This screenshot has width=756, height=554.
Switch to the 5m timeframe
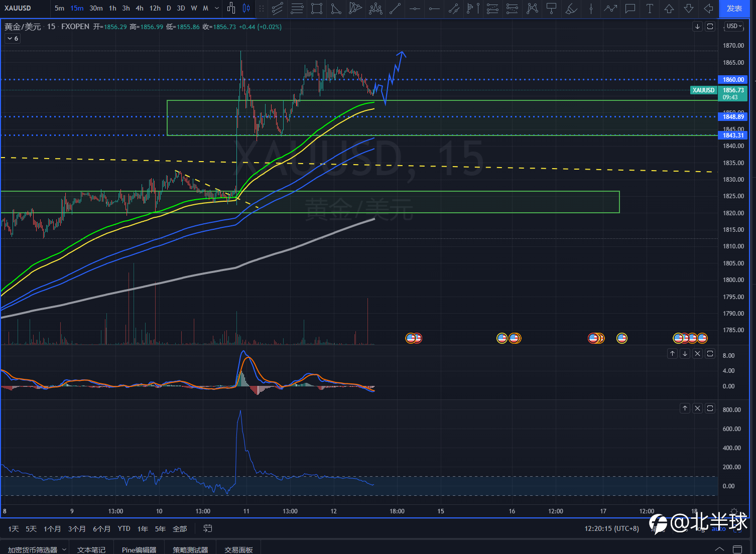click(x=59, y=8)
